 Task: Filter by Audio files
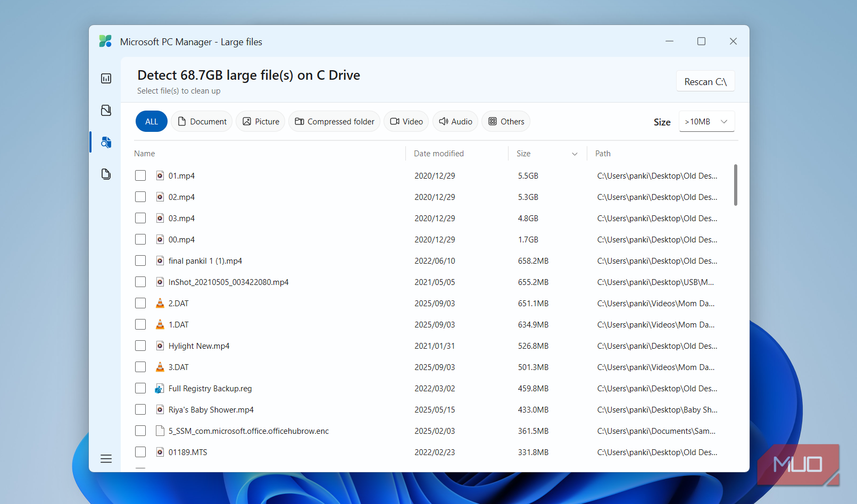[x=455, y=121]
